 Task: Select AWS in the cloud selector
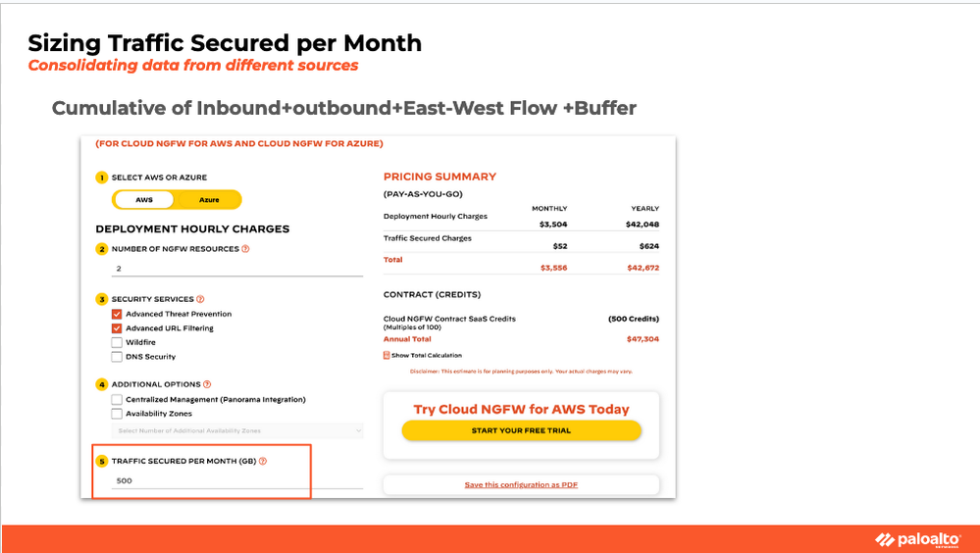pyautogui.click(x=144, y=200)
